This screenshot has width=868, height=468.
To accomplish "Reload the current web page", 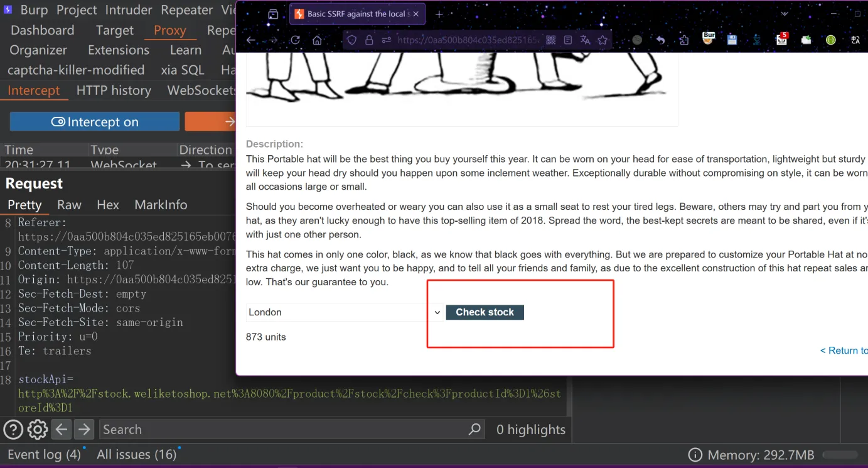I will click(295, 40).
